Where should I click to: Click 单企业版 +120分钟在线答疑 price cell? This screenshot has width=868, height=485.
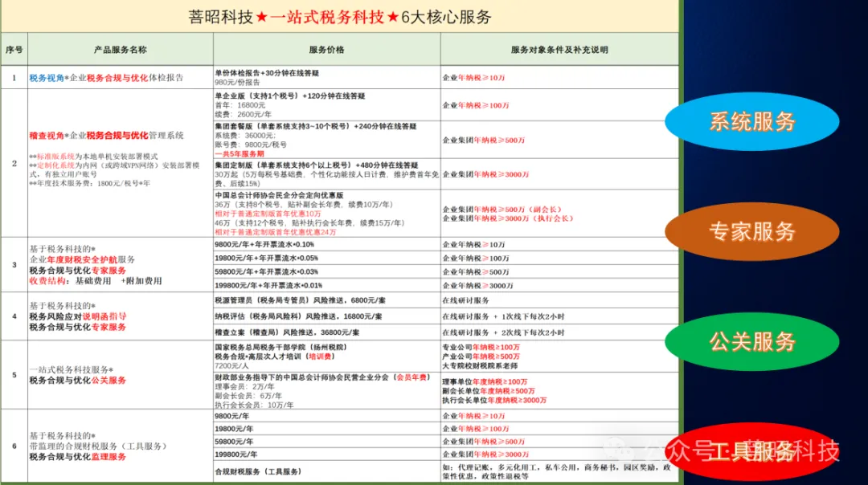click(326, 104)
